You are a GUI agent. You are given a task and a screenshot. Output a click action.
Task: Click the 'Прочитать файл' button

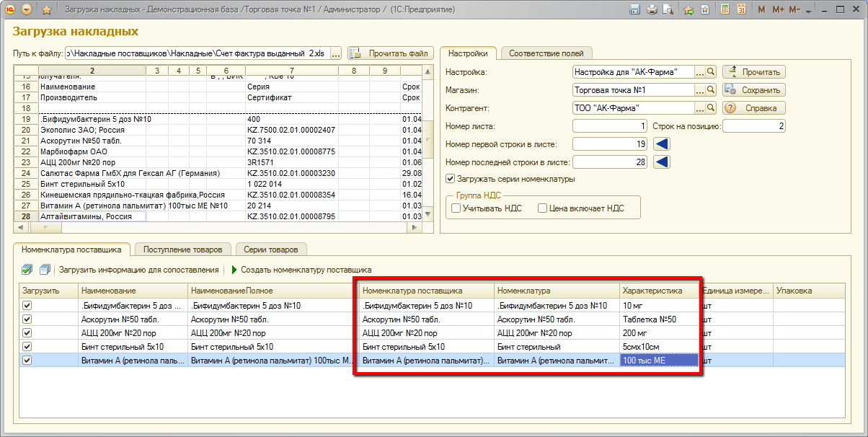(390, 53)
